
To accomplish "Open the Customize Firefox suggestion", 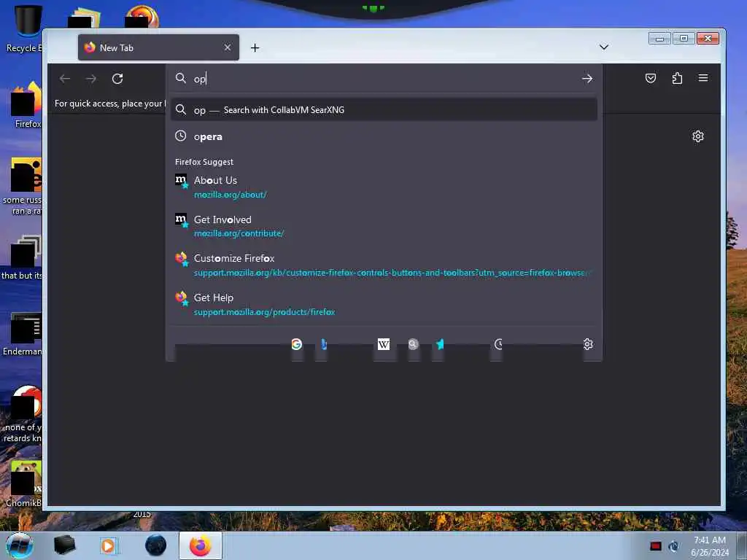I will [384, 265].
